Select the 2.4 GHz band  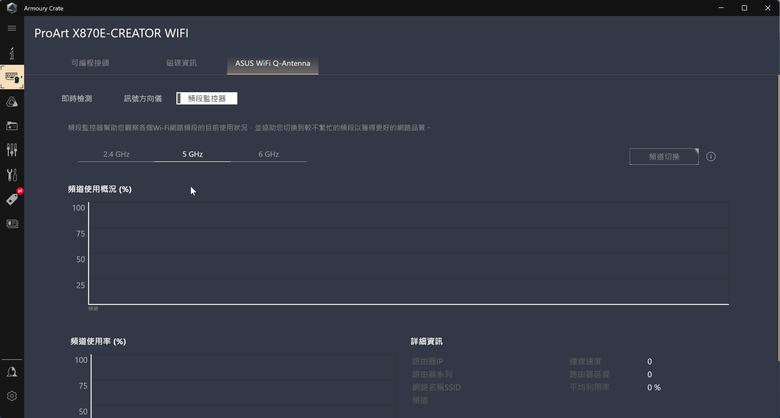tap(116, 154)
